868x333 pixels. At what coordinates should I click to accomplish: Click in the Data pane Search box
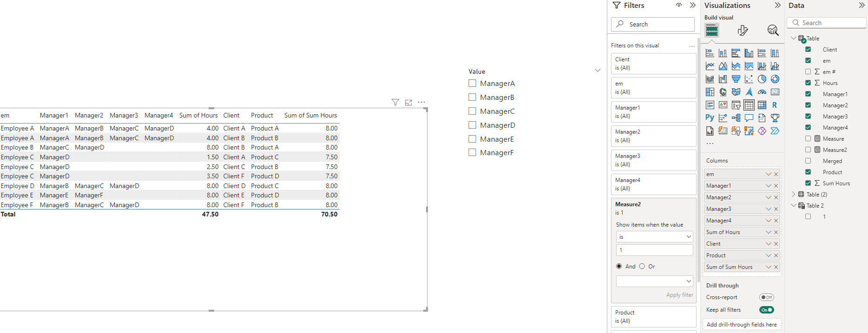pyautogui.click(x=827, y=23)
